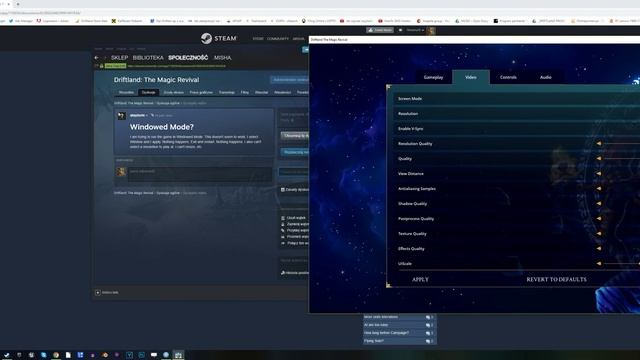Open the Warsztat hub tab

click(262, 92)
